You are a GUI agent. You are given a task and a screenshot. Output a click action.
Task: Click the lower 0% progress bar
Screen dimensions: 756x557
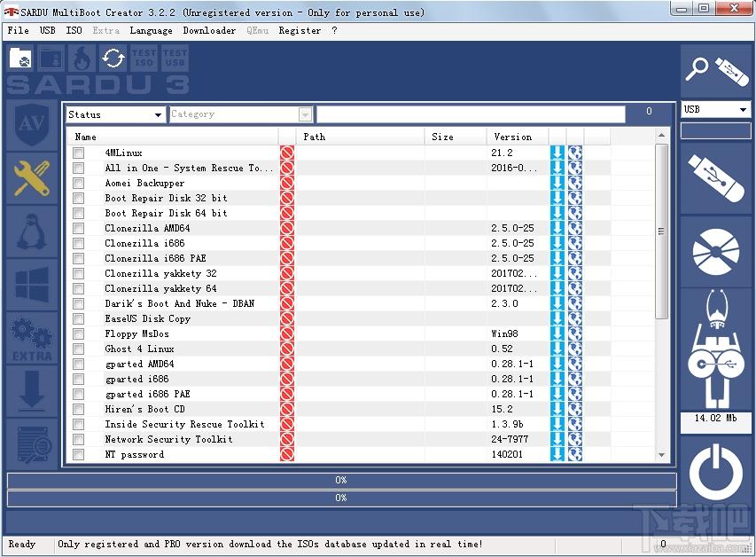coord(341,498)
